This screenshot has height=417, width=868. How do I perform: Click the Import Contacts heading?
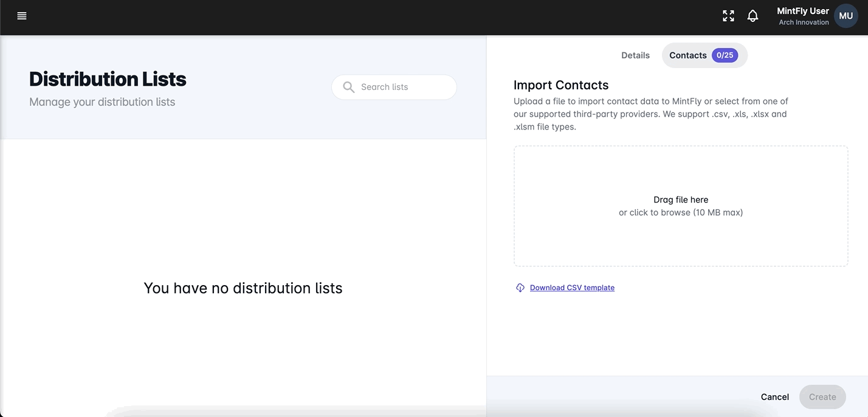560,85
